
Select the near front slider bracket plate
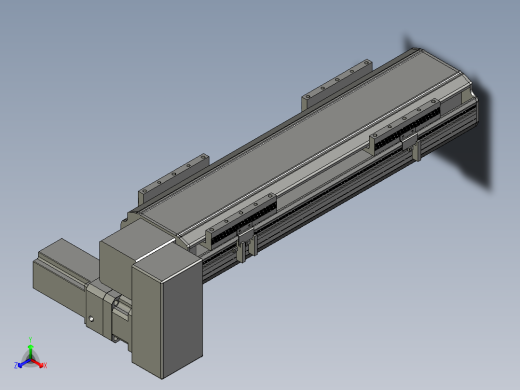pyautogui.click(x=241, y=220)
